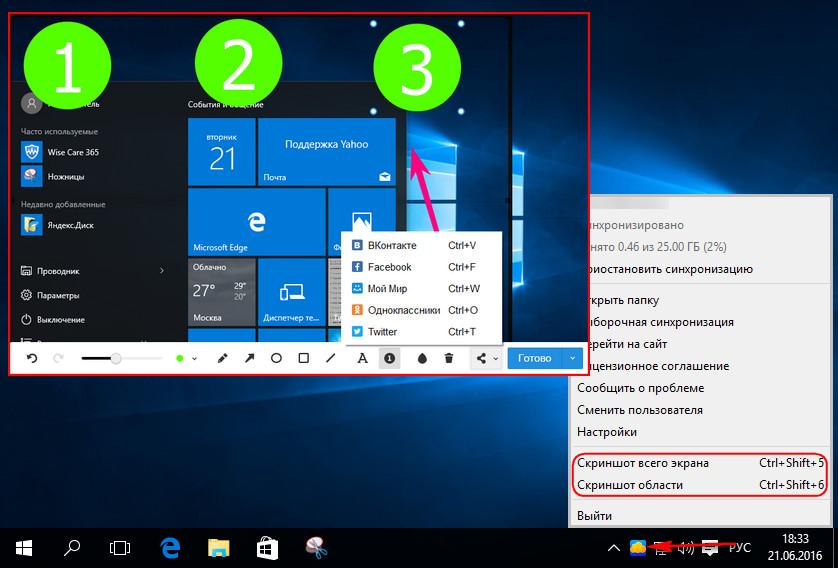Click Выйти in tray menu
The width and height of the screenshot is (838, 568).
tap(700, 516)
